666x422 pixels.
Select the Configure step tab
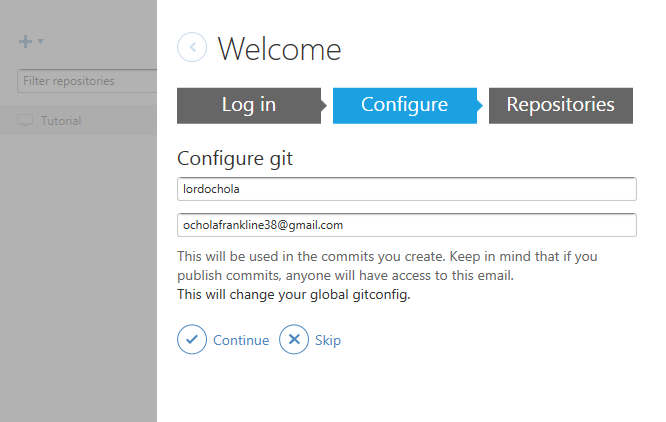click(407, 106)
